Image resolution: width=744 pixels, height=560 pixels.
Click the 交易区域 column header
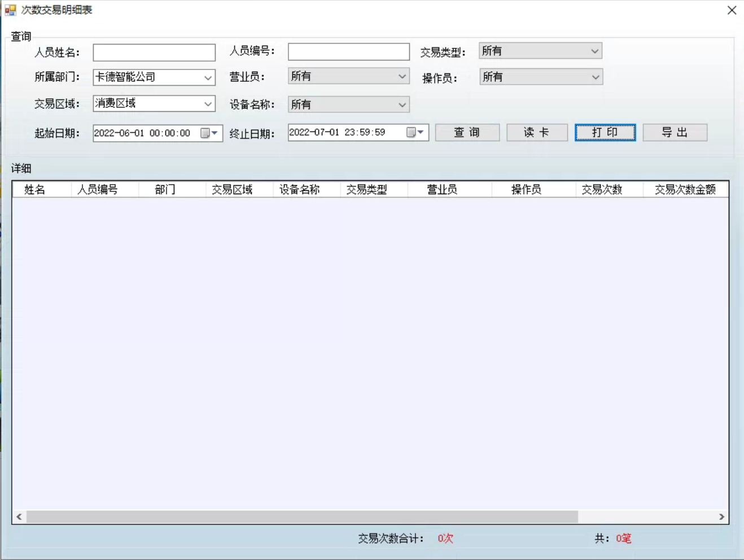[x=239, y=190]
